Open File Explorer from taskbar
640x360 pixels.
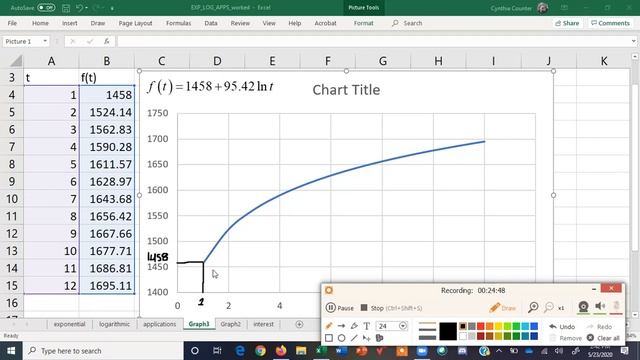coord(301,351)
